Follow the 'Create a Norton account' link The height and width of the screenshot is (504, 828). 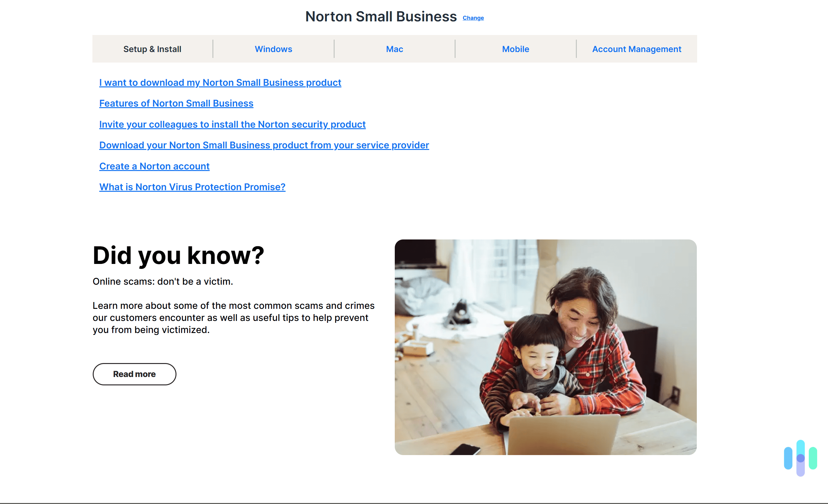[154, 166]
